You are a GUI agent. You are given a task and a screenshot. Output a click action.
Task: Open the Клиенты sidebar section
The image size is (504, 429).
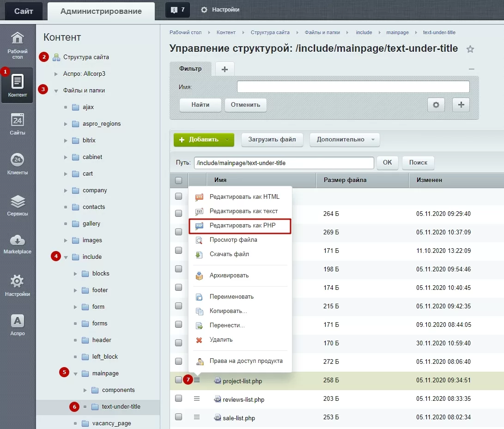tap(18, 164)
